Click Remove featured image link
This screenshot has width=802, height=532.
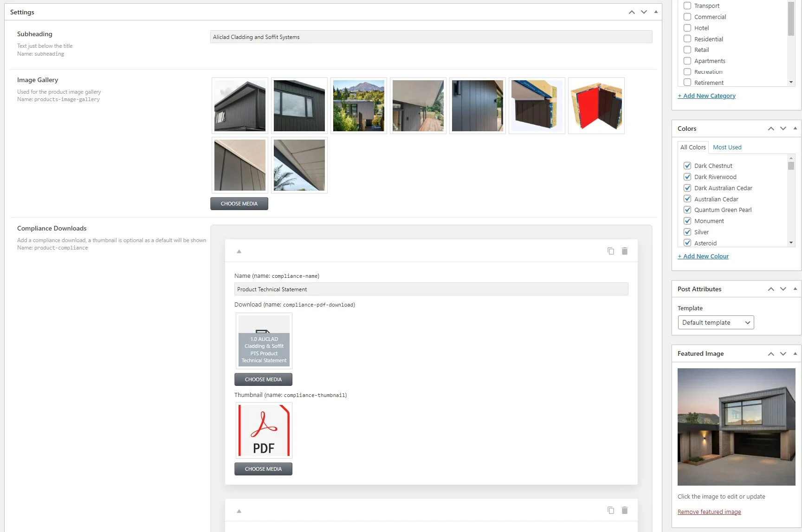point(709,512)
